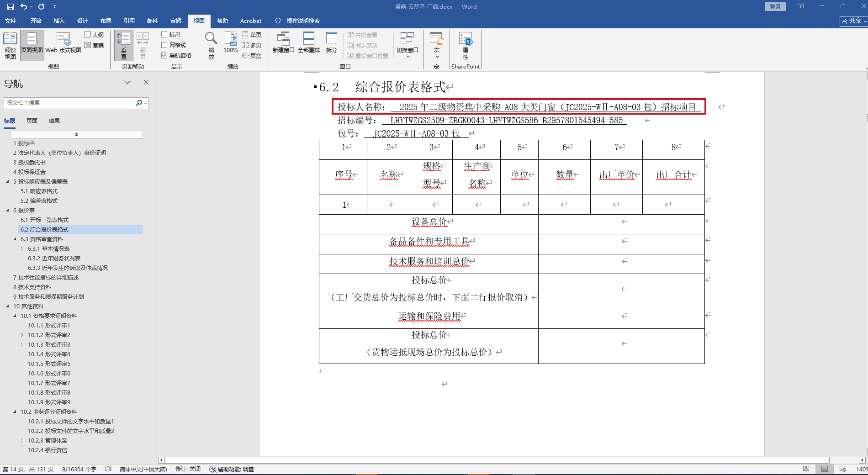Click the 共享 (Share) button
This screenshot has width=868, height=475.
[853, 21]
